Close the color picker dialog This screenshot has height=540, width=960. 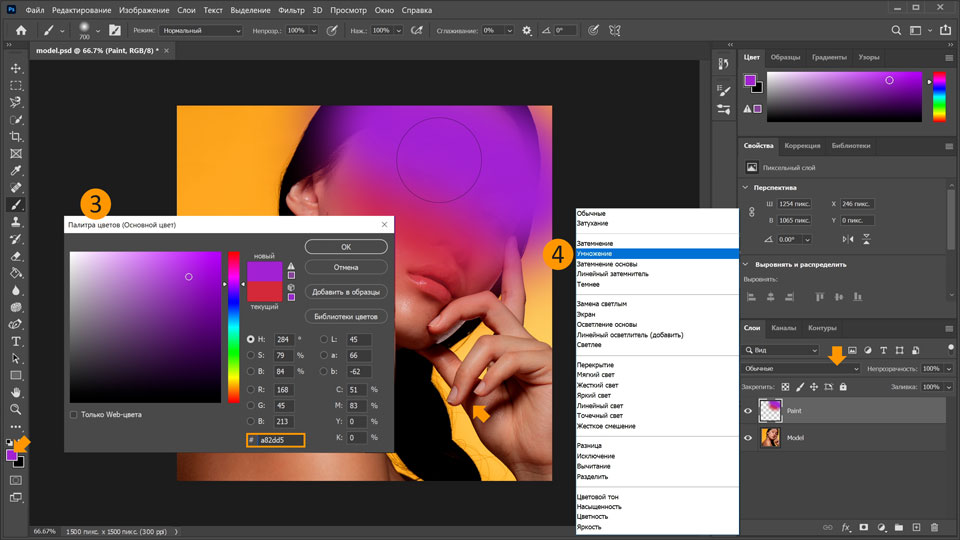[x=384, y=225]
